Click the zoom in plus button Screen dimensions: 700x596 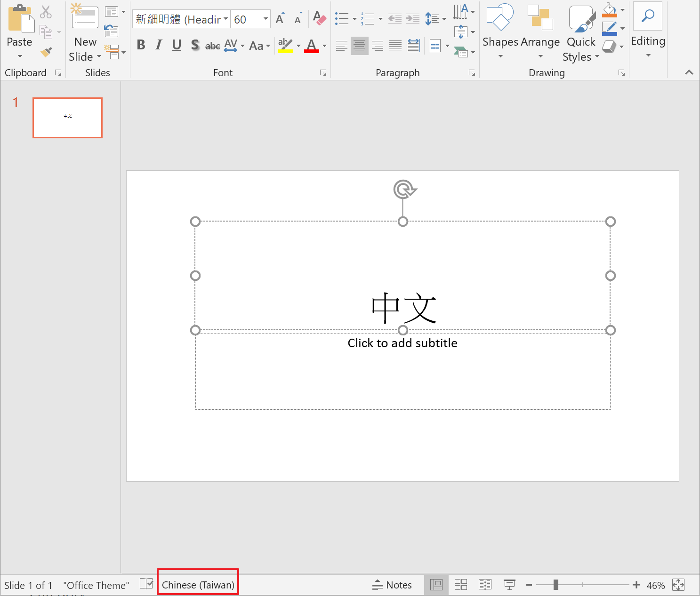[x=636, y=585]
